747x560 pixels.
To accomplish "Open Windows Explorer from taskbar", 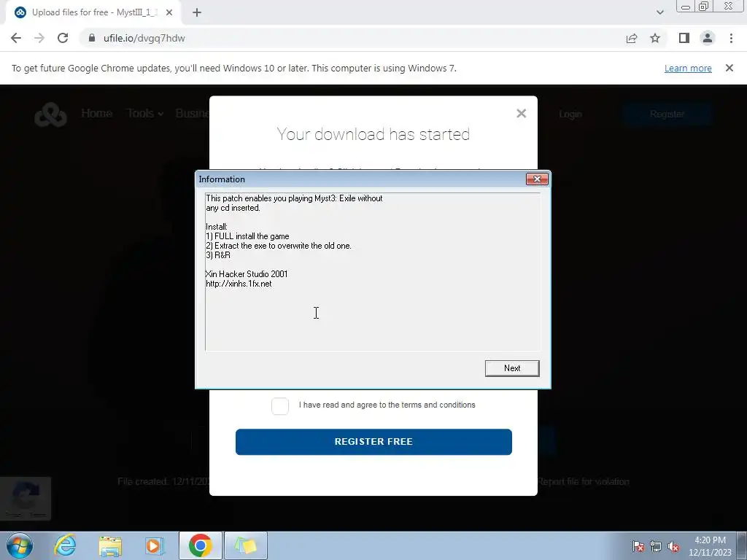I will [x=110, y=545].
